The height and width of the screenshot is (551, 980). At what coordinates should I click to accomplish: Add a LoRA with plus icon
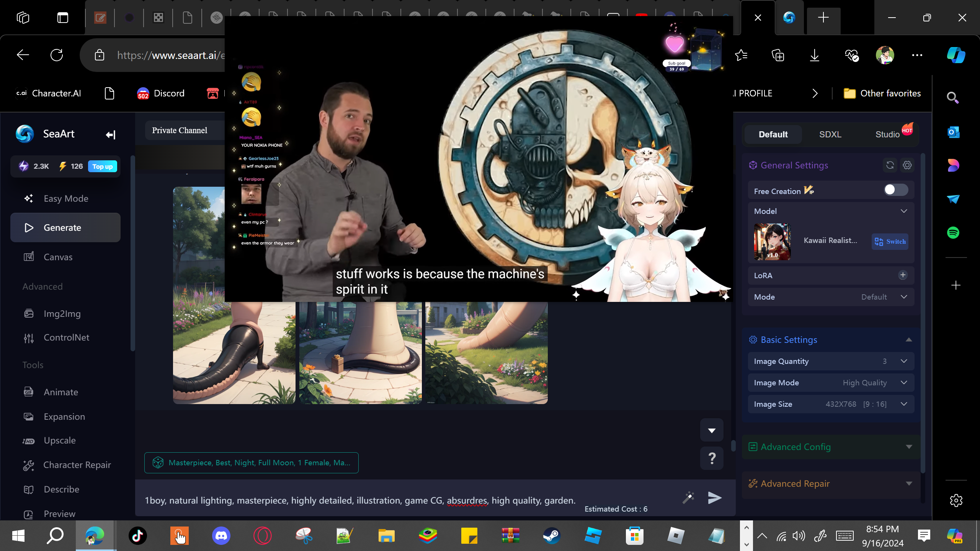pos(903,275)
